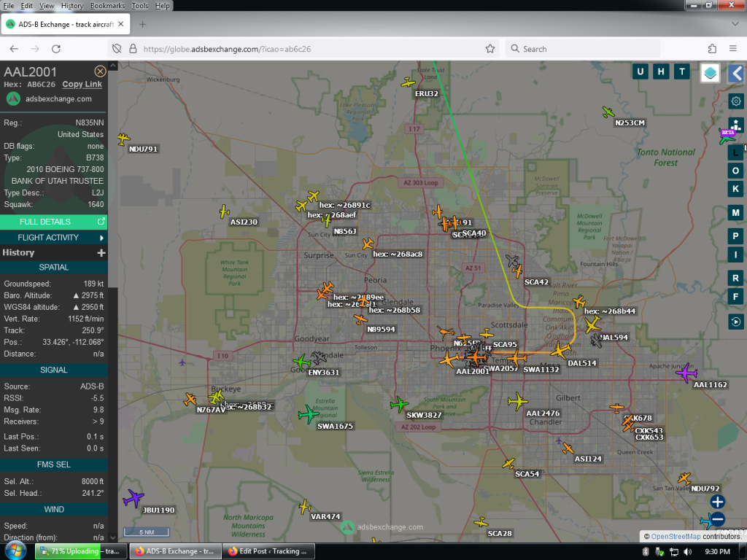This screenshot has height=560, width=747.
Task: Open the History menu
Action: coord(72,6)
